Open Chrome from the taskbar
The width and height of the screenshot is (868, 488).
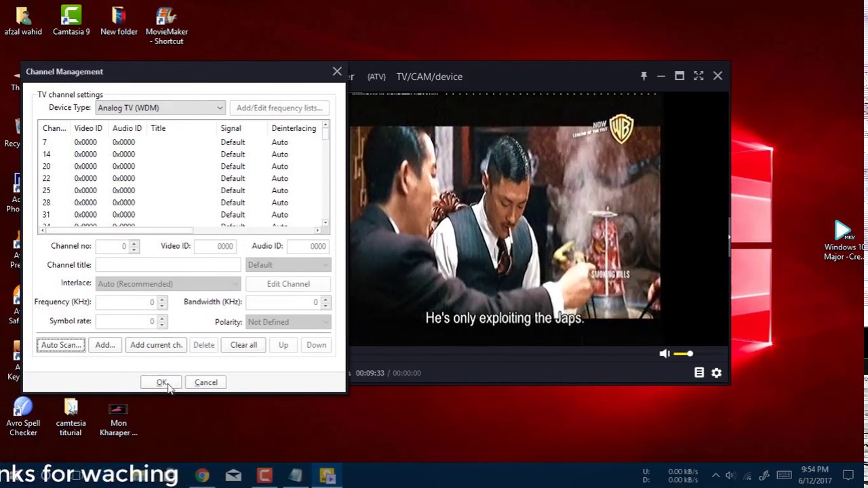pos(202,475)
